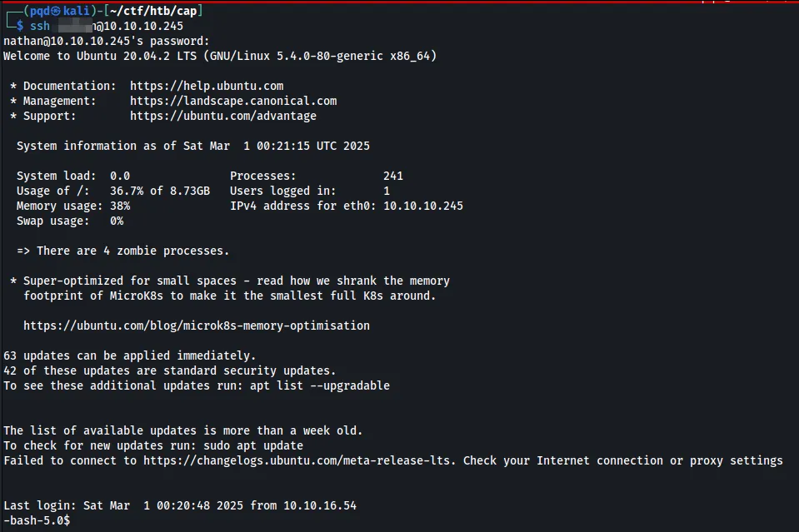Open the landscape.canonical.com management URL
Image resolution: width=799 pixels, height=532 pixels.
click(x=233, y=101)
